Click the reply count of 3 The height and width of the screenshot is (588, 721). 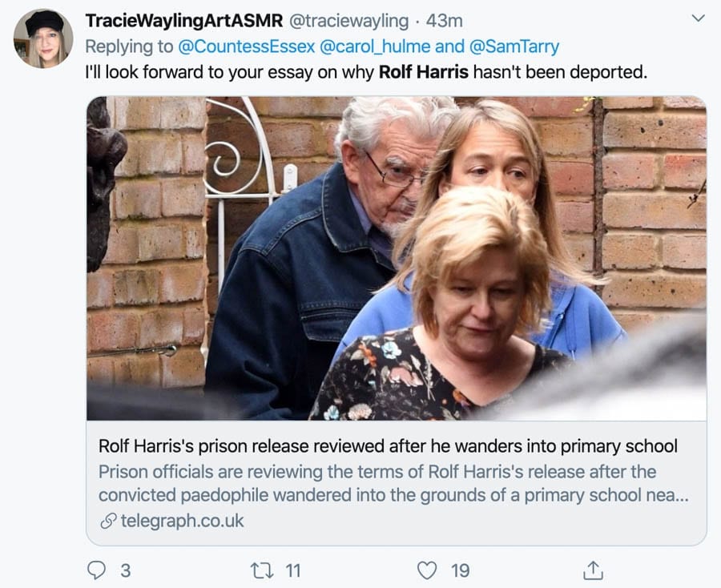tap(125, 570)
